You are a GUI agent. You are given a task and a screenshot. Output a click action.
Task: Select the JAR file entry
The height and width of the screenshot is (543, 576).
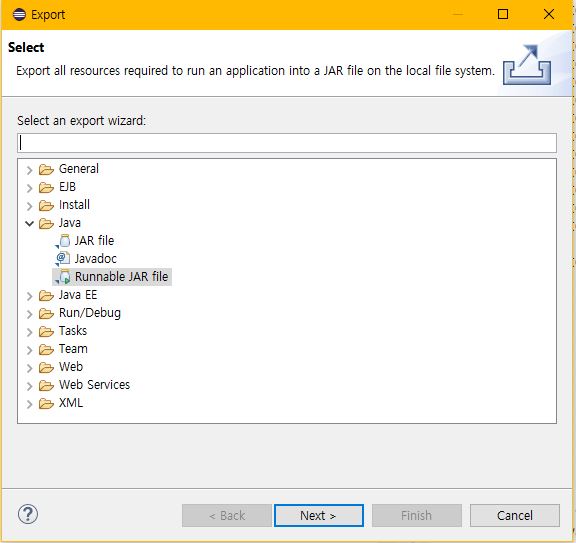94,241
